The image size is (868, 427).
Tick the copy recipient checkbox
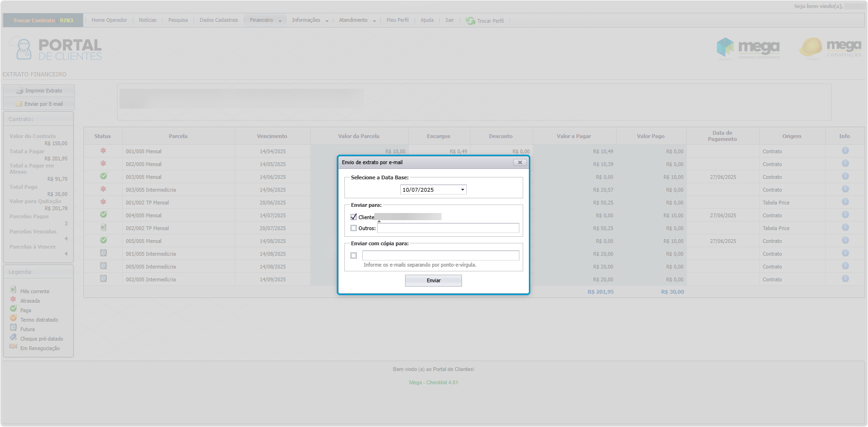coord(353,255)
